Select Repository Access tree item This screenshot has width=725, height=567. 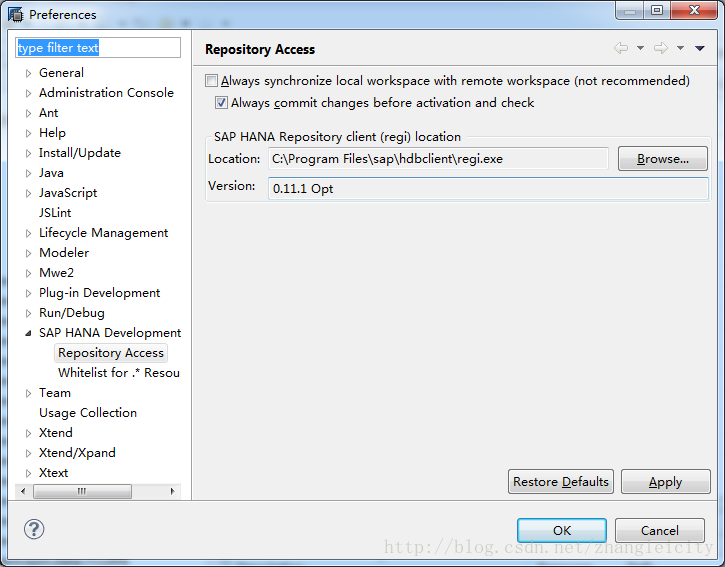coord(111,353)
